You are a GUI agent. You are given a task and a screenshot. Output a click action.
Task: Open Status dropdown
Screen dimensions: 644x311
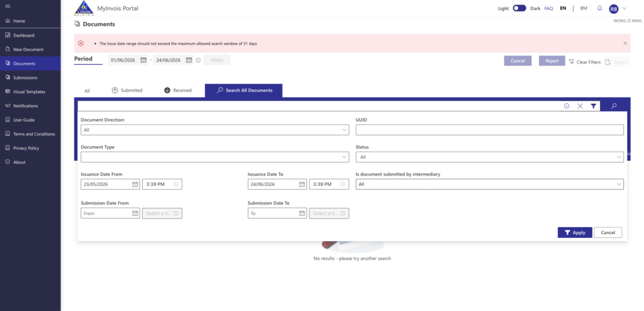pos(489,157)
